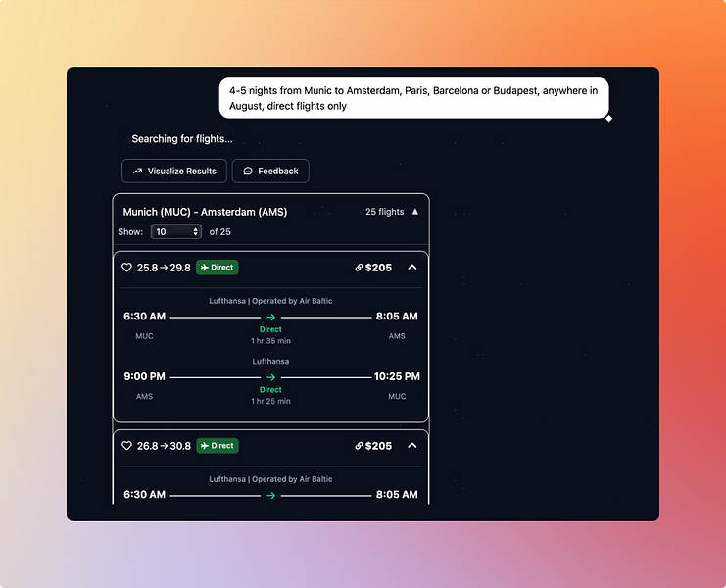Open the Feedback button
Viewport: 726px width, 588px height.
click(x=270, y=171)
